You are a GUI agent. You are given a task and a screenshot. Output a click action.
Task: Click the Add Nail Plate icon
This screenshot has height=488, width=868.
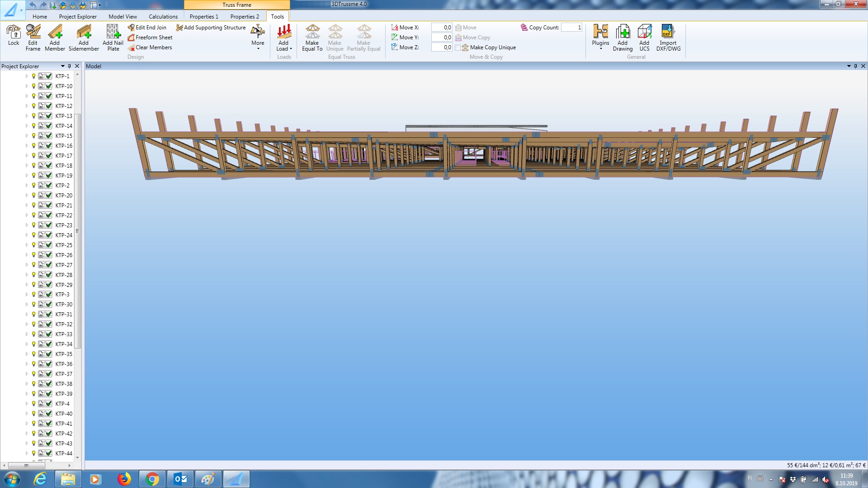click(x=113, y=32)
